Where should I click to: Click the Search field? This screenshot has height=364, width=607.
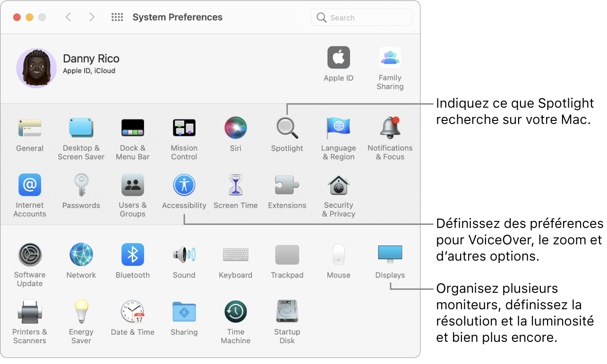pos(361,17)
